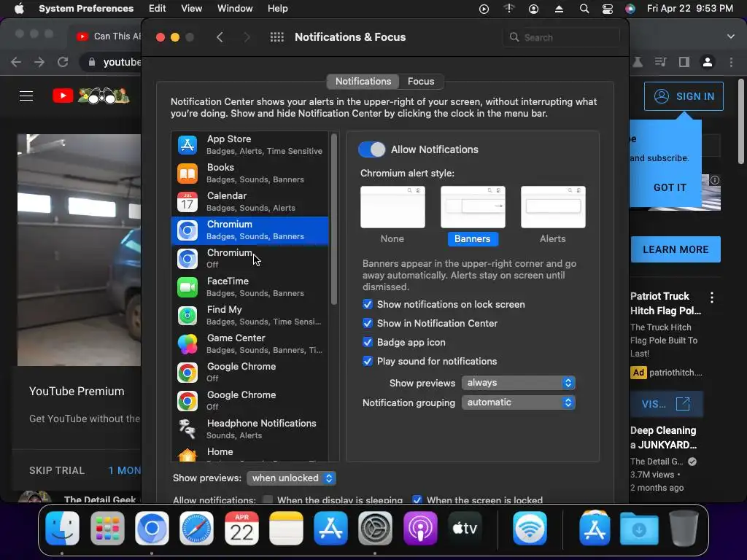Click the YouTube page scrollbar
The height and width of the screenshot is (560, 747).
741,122
